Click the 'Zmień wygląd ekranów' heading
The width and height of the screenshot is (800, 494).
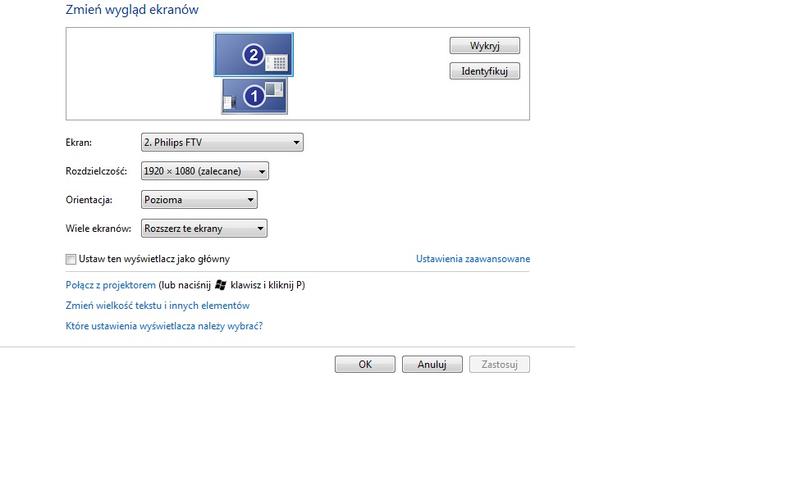point(131,10)
